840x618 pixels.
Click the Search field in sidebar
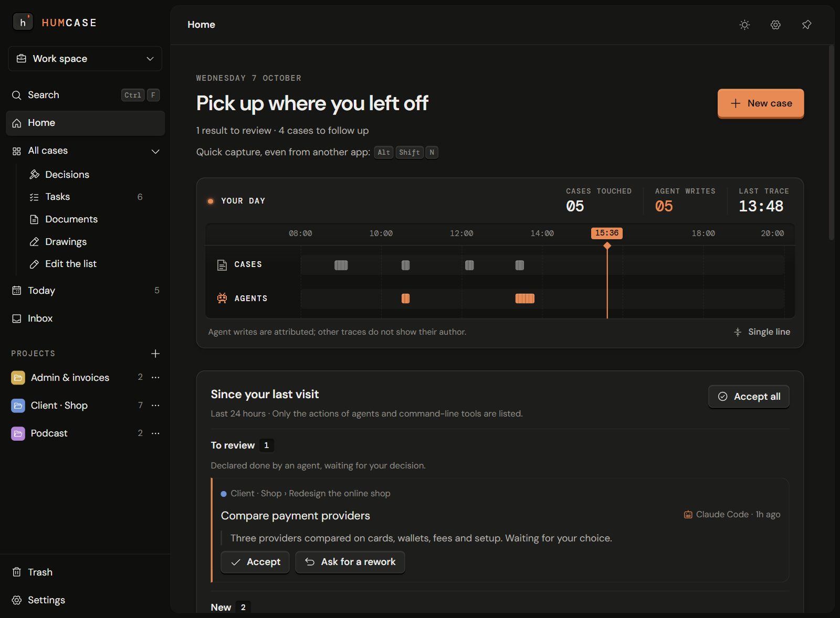[85, 95]
